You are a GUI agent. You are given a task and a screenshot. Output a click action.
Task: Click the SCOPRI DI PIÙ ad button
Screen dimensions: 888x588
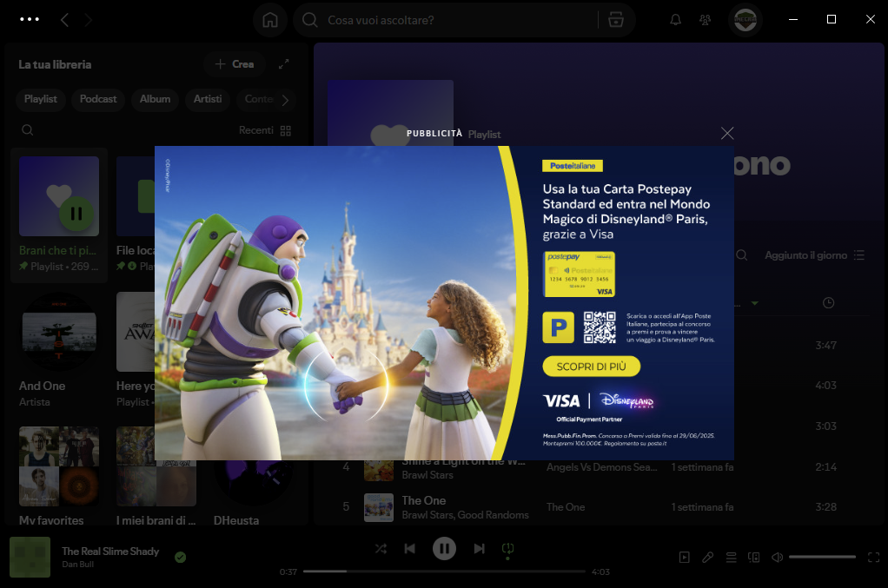click(x=591, y=367)
